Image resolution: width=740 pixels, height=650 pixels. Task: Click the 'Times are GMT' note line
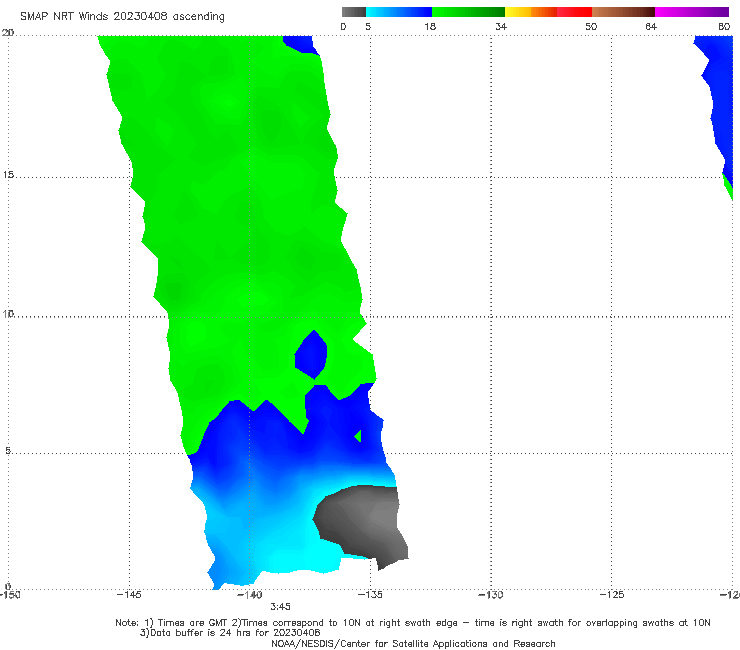coord(413,623)
